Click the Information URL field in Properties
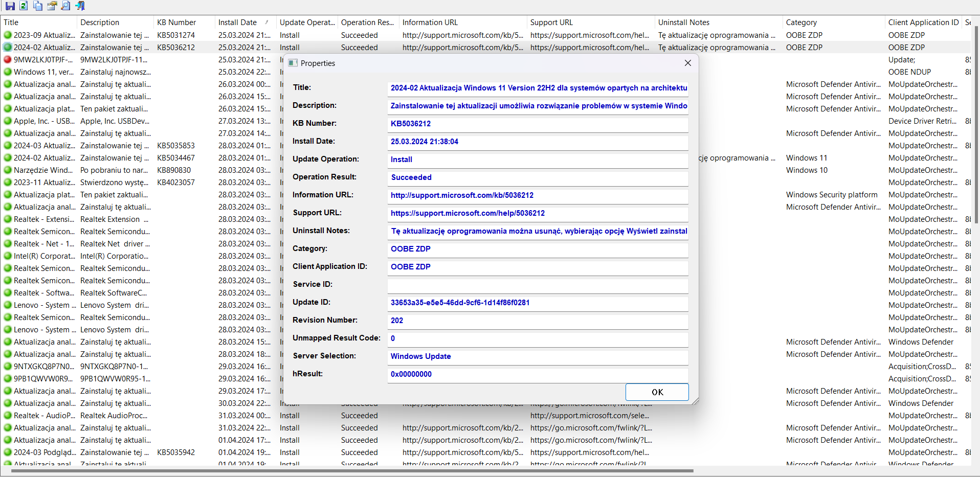This screenshot has height=477, width=980. [538, 195]
